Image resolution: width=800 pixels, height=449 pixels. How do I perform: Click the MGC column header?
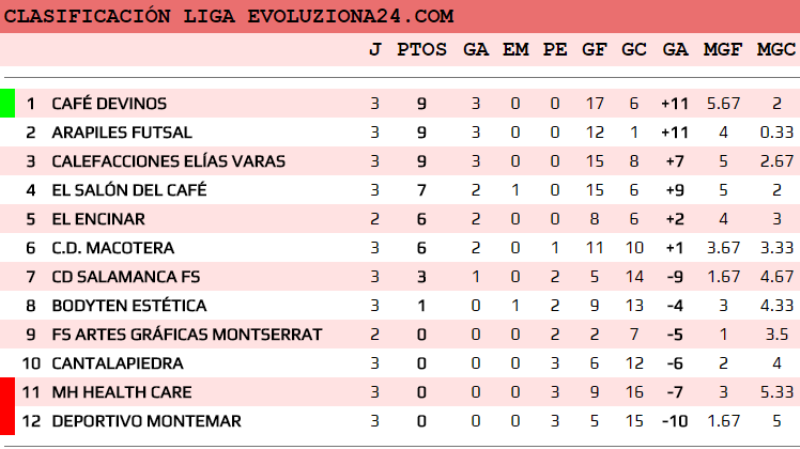pos(776,50)
